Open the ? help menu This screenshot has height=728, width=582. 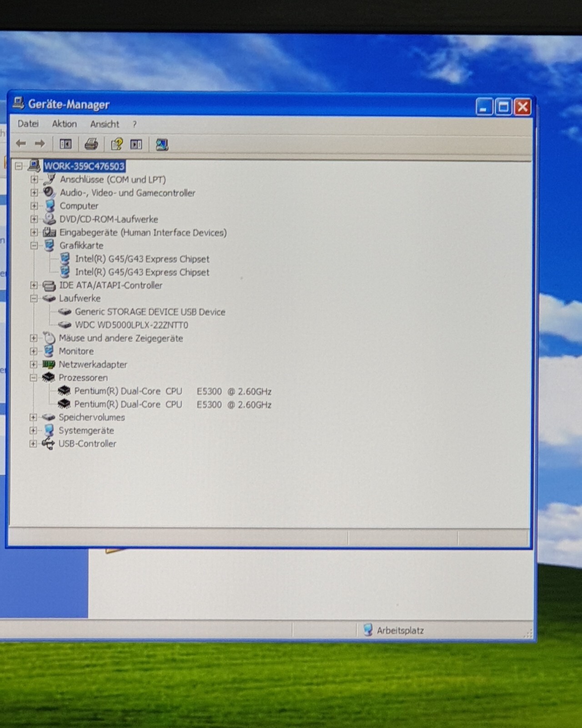point(135,124)
